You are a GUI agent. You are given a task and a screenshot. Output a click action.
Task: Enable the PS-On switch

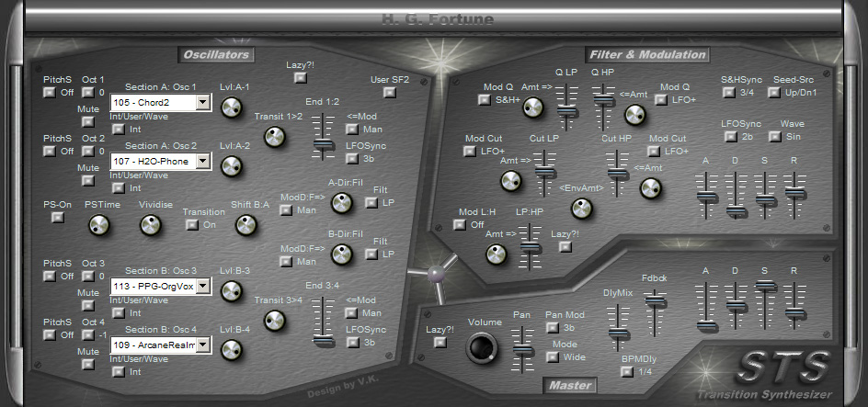point(58,218)
